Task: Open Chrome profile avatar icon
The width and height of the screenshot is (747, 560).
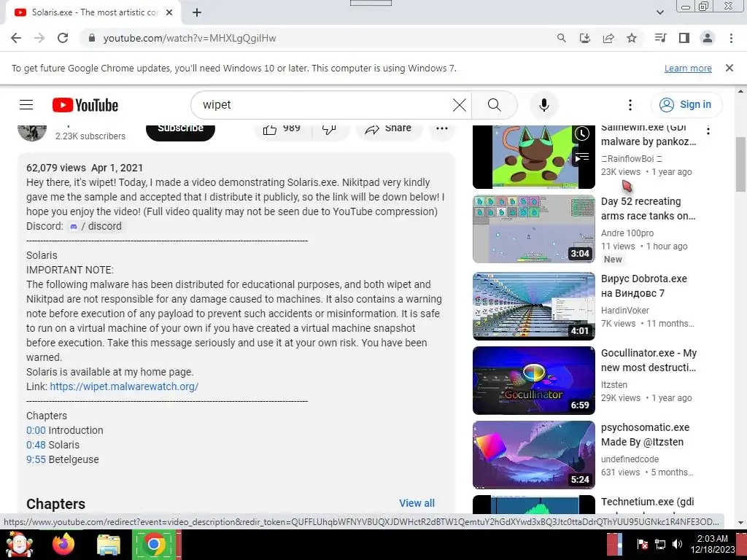Action: point(708,38)
